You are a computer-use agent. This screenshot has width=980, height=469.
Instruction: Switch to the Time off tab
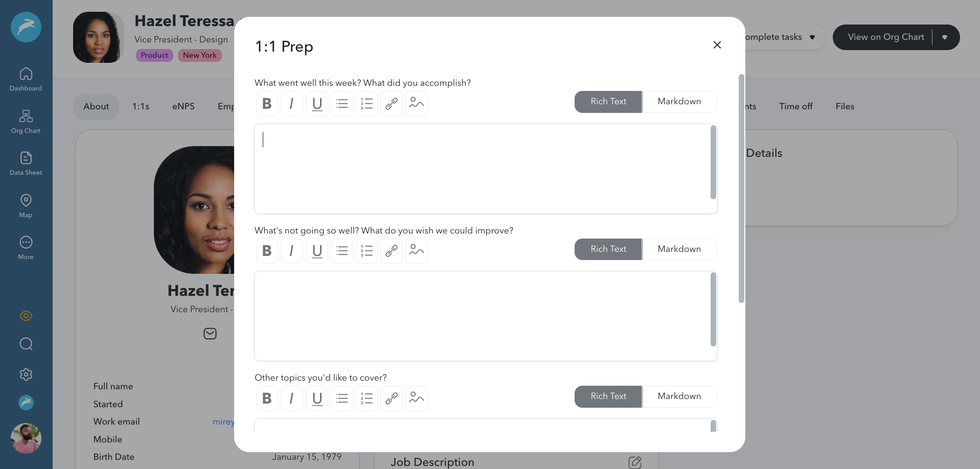pyautogui.click(x=795, y=106)
